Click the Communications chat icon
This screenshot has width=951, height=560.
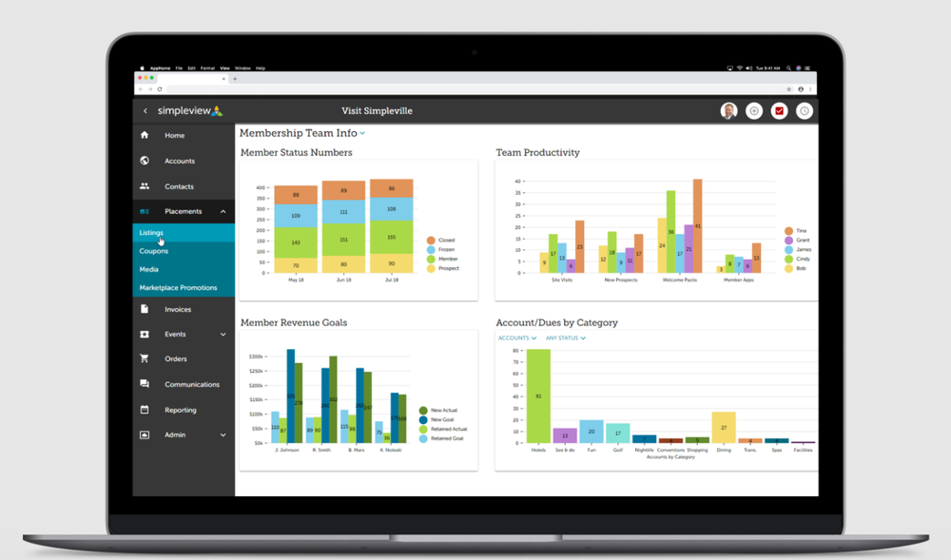[x=143, y=384]
